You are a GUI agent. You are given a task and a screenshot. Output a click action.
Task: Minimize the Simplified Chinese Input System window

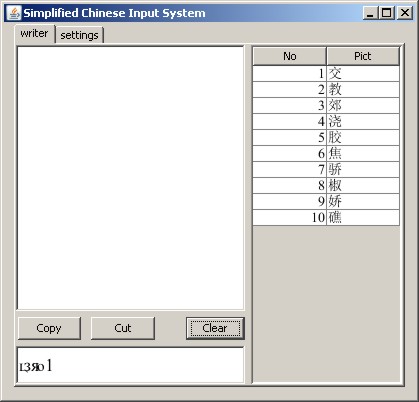point(370,13)
